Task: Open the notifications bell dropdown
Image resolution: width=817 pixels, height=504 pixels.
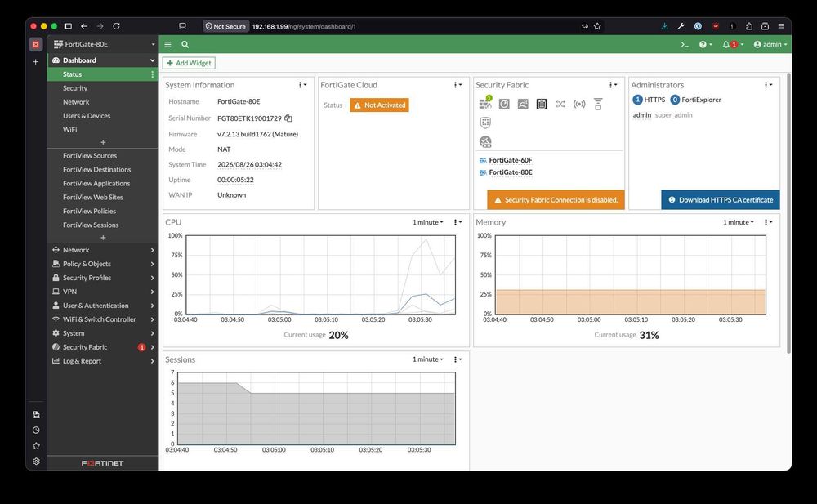Action: [733, 45]
